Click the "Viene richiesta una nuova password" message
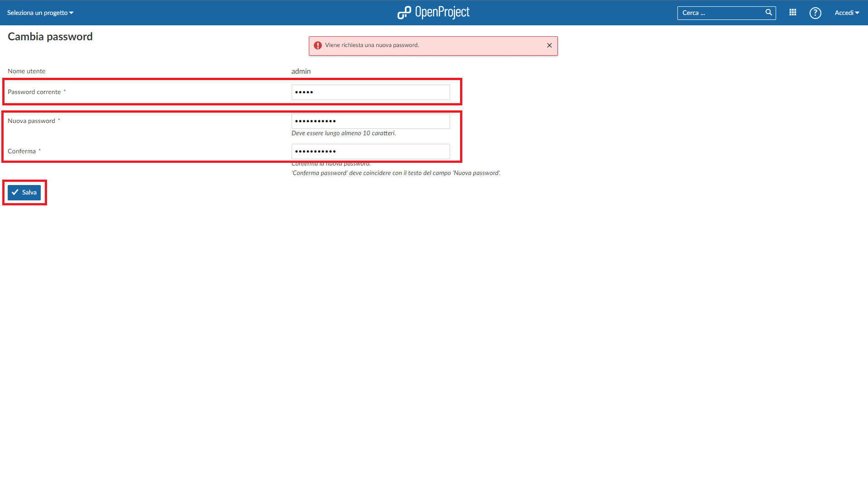The image size is (868, 489). pos(372,45)
